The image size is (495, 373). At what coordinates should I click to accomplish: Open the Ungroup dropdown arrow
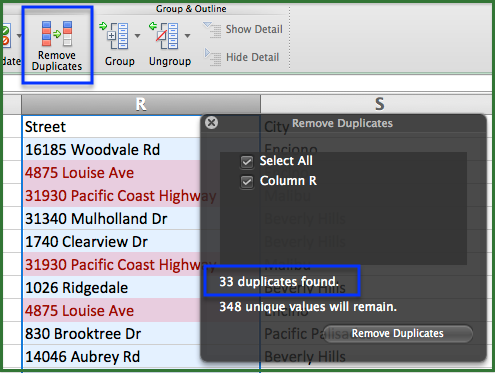(x=187, y=35)
